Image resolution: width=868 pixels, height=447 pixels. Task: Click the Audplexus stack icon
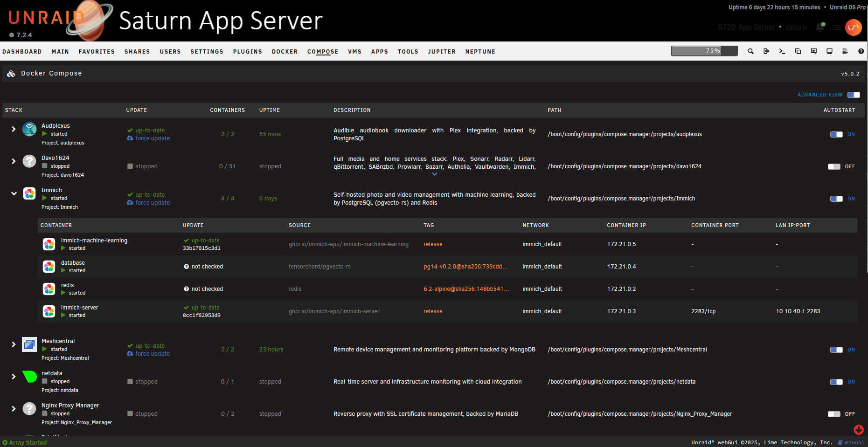coord(29,129)
